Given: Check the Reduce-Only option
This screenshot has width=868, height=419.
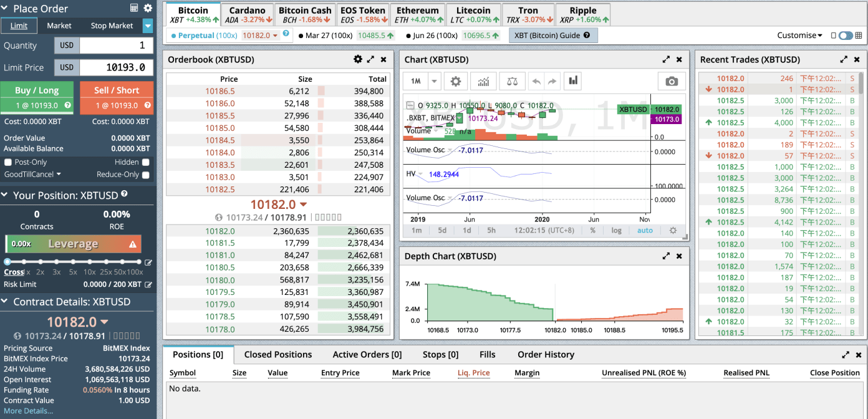Looking at the screenshot, I should (145, 175).
